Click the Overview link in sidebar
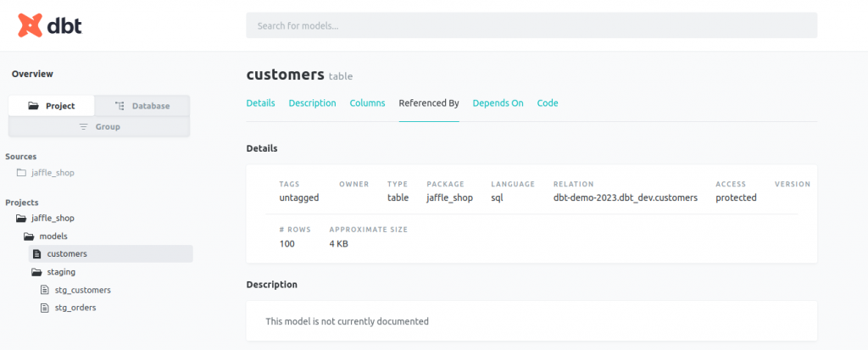Screen dimensions: 868x350 (32, 74)
